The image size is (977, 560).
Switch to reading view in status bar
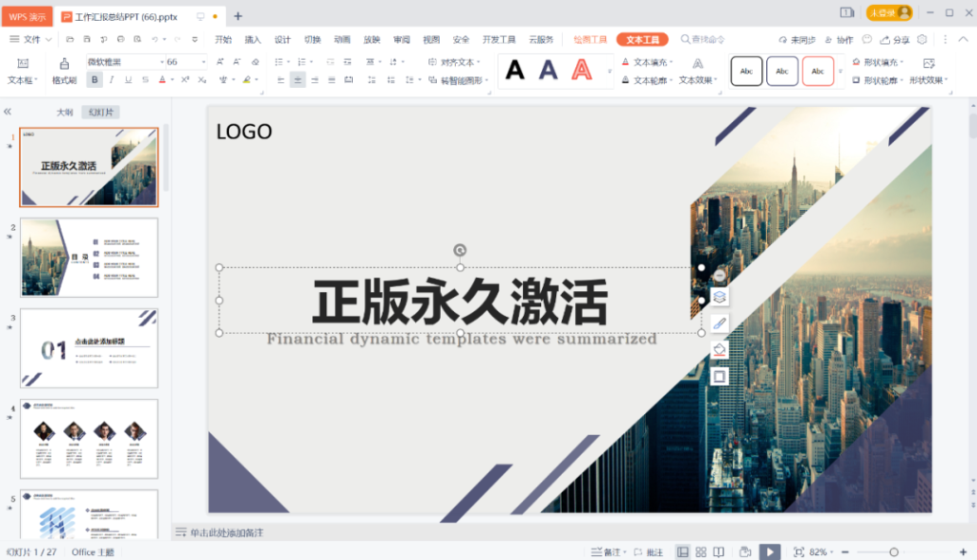tap(719, 552)
